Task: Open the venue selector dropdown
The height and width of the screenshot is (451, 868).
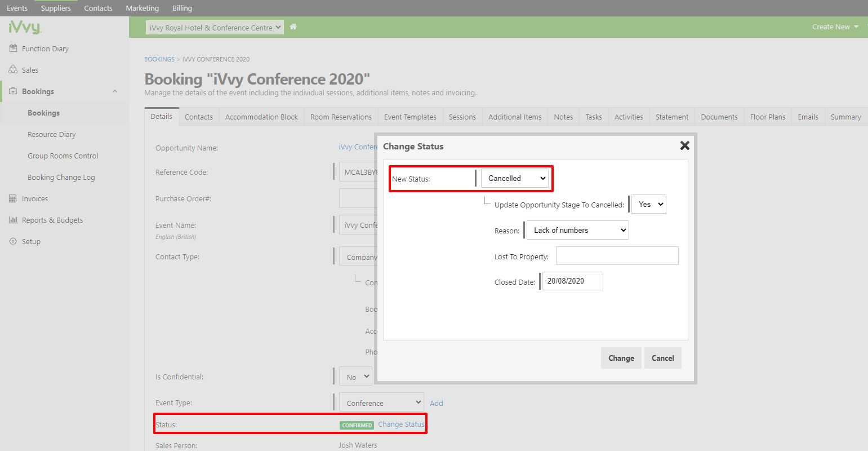Action: tap(215, 28)
